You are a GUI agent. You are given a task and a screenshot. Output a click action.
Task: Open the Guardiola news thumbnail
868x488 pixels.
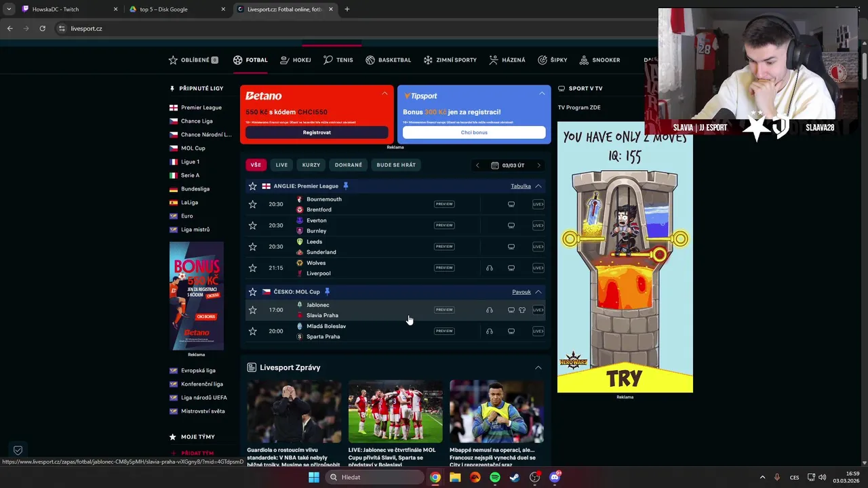(294, 411)
